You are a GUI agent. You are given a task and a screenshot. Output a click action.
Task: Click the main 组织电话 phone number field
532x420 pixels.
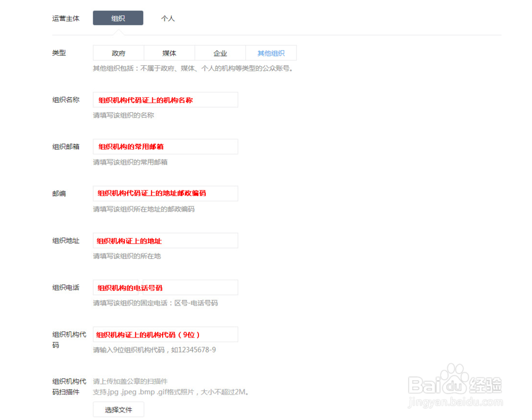[x=189, y=287]
